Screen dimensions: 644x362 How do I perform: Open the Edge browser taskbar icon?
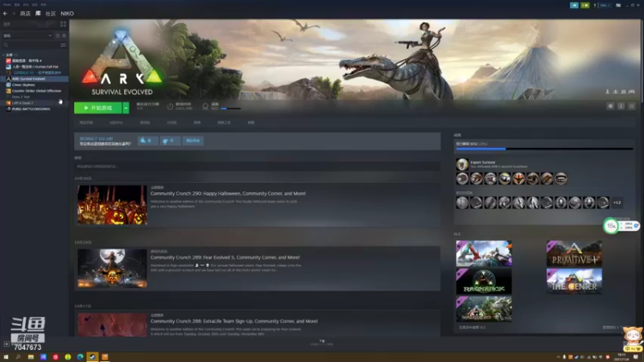point(80,357)
